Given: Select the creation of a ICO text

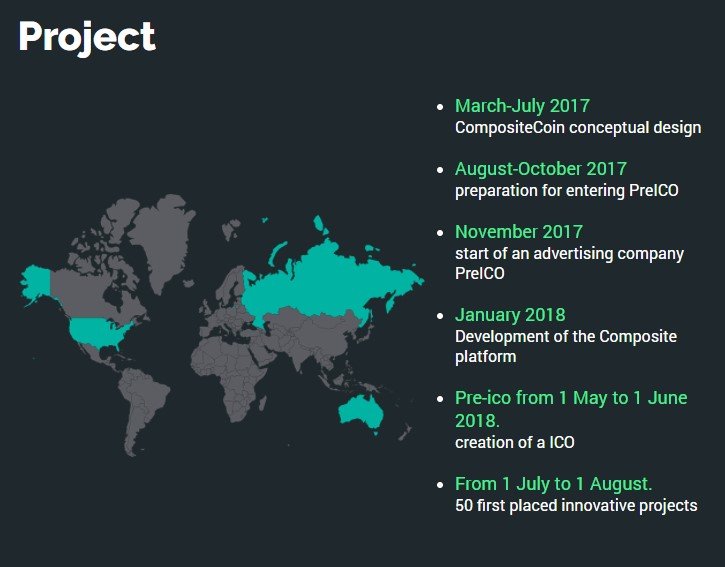Looking at the screenshot, I should click(x=514, y=442).
